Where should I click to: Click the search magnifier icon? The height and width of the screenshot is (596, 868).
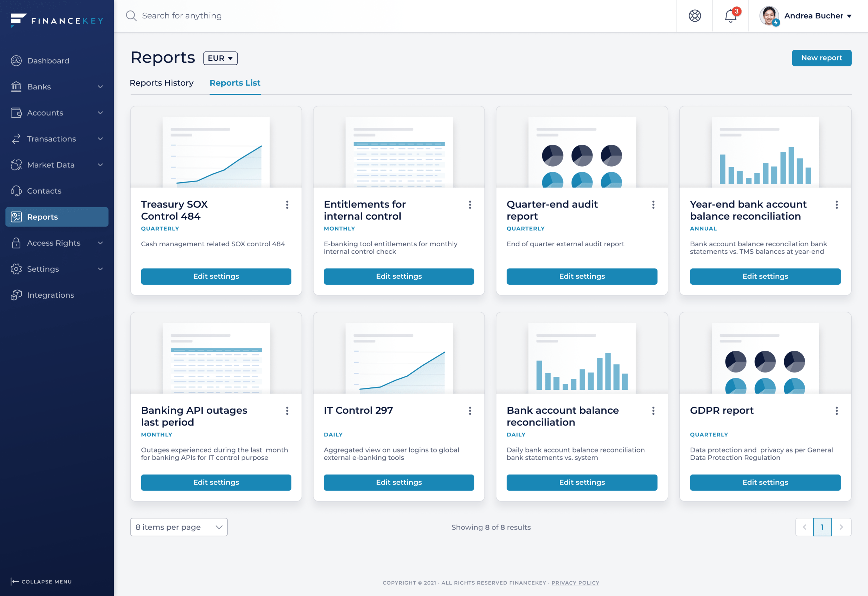click(131, 16)
